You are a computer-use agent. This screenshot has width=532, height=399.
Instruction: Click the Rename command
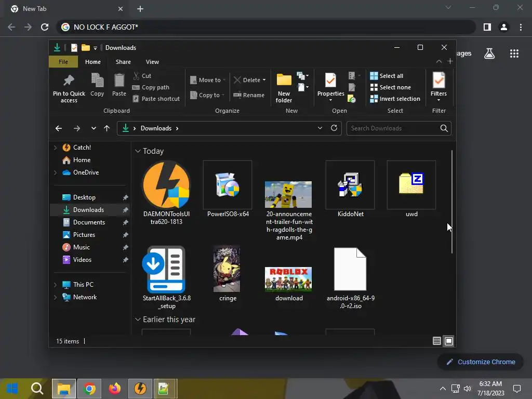(249, 95)
